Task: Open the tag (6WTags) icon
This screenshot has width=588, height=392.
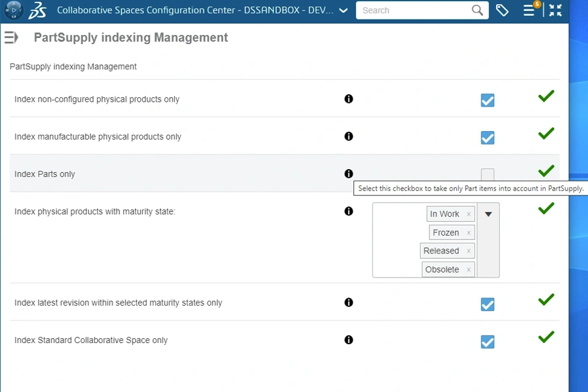Action: pyautogui.click(x=502, y=10)
